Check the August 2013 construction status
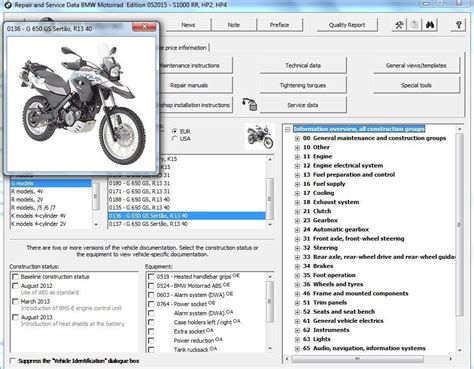The image size is (474, 369). [x=15, y=317]
